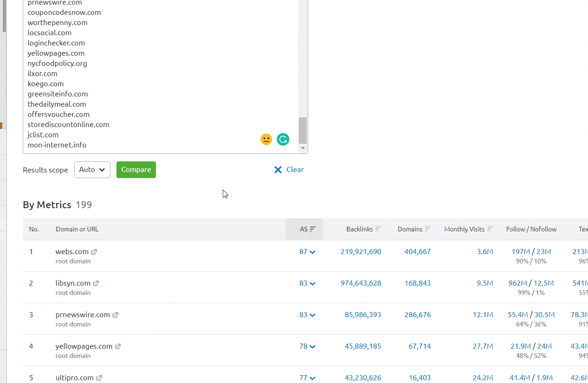Click prnewswire.com domain name in table
Viewport: 588px width, 383px height.
pos(83,315)
